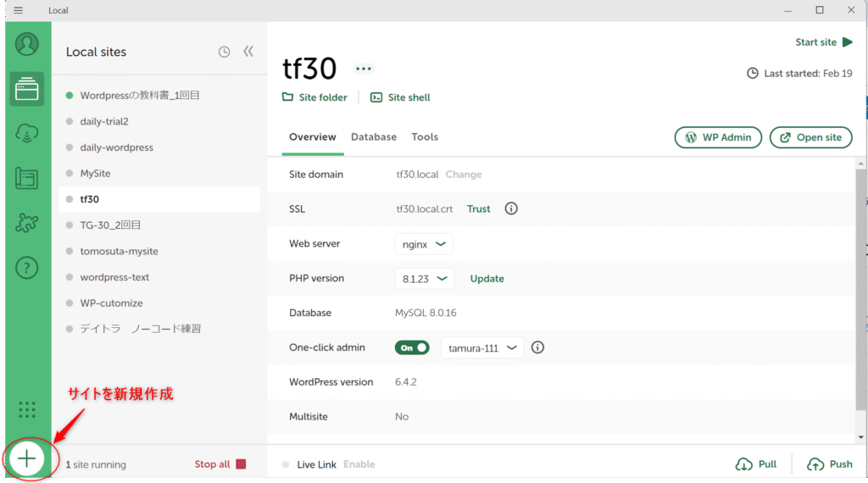The image size is (868, 483).
Task: Show One-click admin info icon
Action: (537, 347)
